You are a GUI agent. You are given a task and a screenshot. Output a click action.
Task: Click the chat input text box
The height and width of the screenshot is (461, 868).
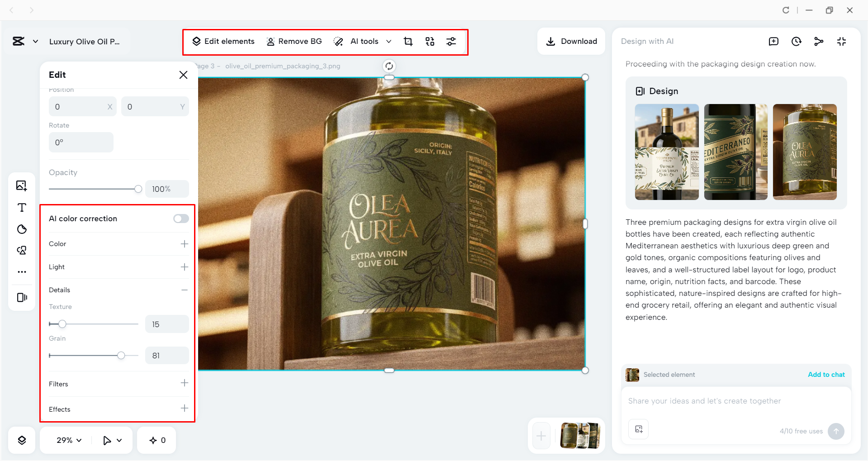click(x=736, y=401)
